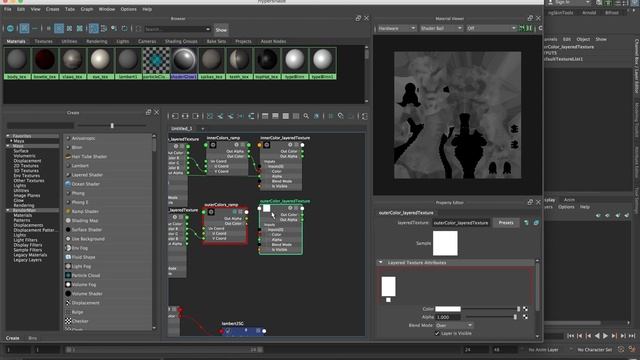640x360 pixels.
Task: Click the Color attribute map checker button
Action: point(525,309)
